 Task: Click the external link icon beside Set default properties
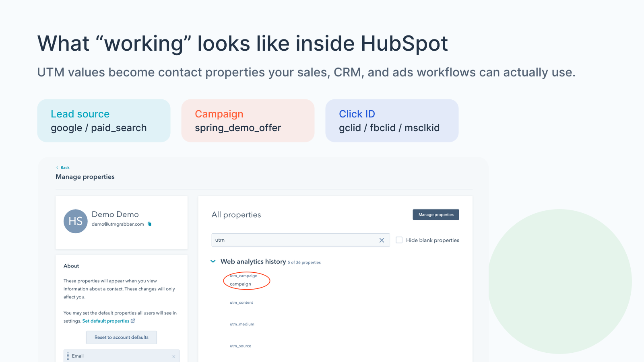(x=133, y=321)
